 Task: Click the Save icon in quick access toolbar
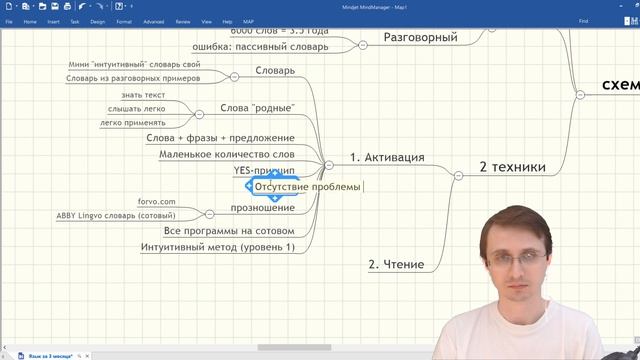[x=55, y=6]
